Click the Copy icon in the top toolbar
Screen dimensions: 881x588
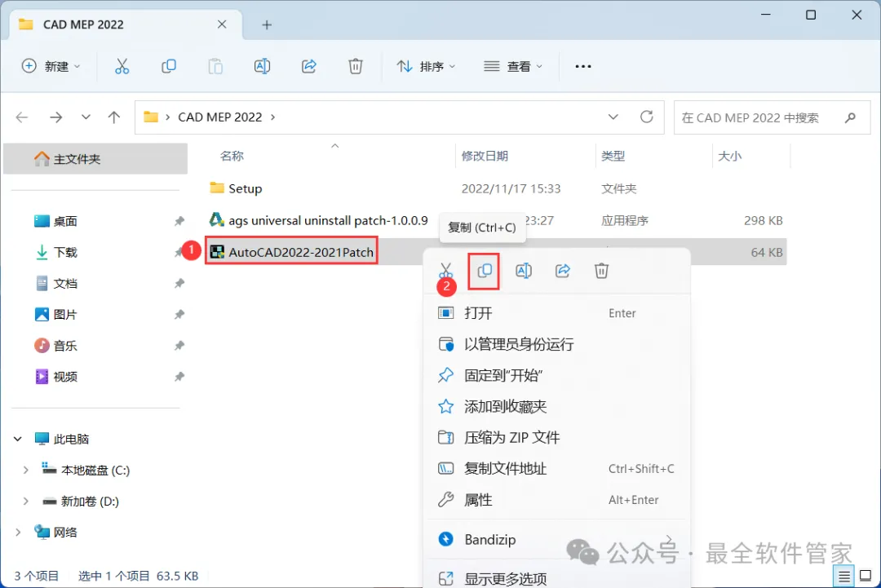[169, 66]
